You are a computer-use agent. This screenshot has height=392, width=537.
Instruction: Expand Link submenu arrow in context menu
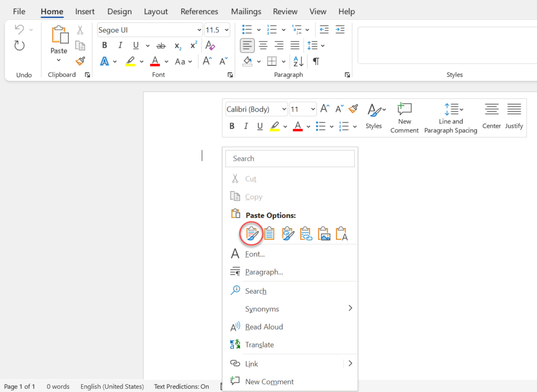click(350, 363)
